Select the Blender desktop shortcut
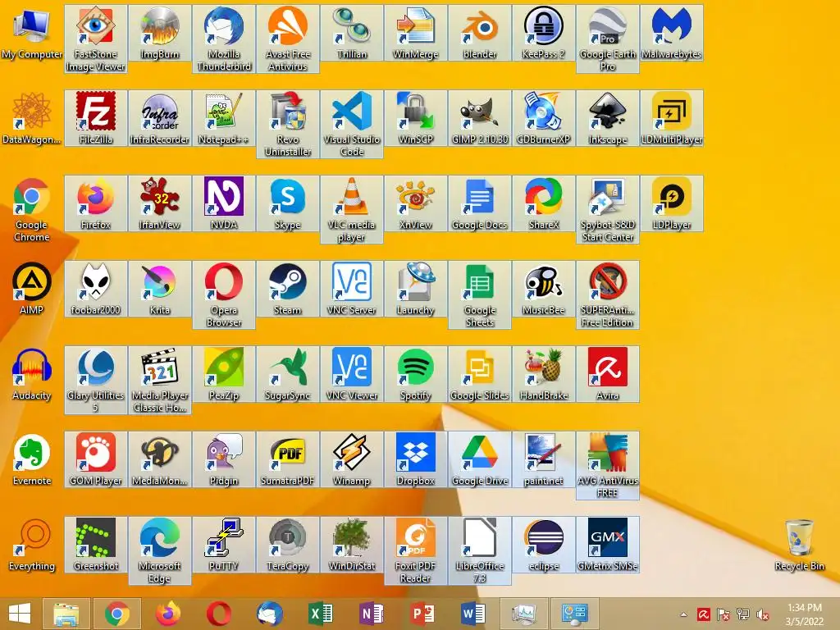Image resolution: width=840 pixels, height=630 pixels. point(480,33)
